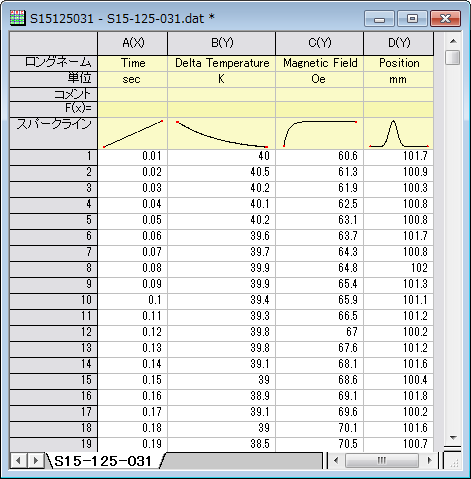This screenshot has height=479, width=471.
Task: Select column D(Y) header
Action: (399, 43)
